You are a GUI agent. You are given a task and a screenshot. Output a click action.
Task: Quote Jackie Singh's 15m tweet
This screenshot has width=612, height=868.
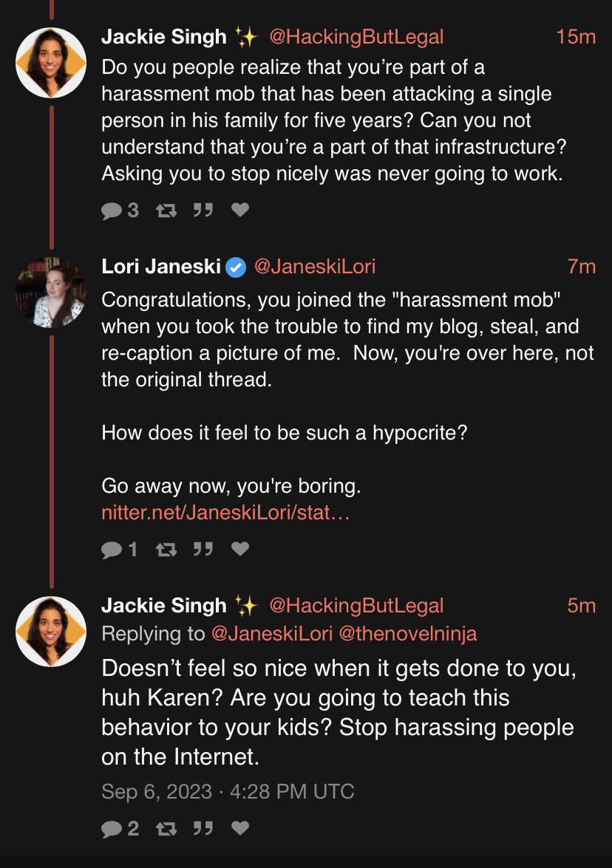click(203, 211)
